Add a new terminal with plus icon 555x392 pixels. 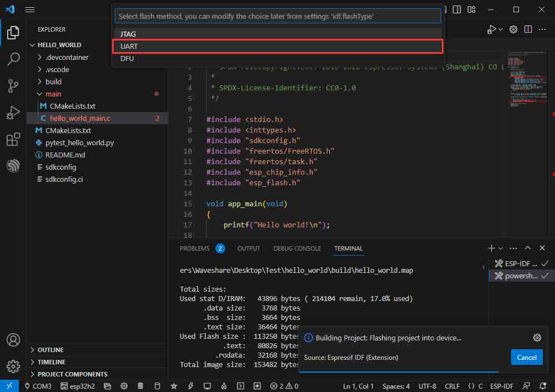tap(491, 248)
